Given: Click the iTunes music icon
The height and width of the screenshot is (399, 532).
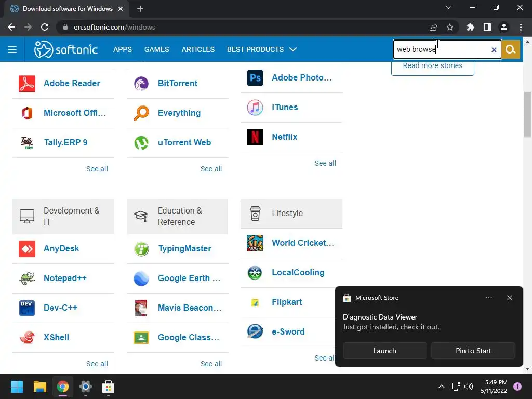Looking at the screenshot, I should (x=255, y=107).
